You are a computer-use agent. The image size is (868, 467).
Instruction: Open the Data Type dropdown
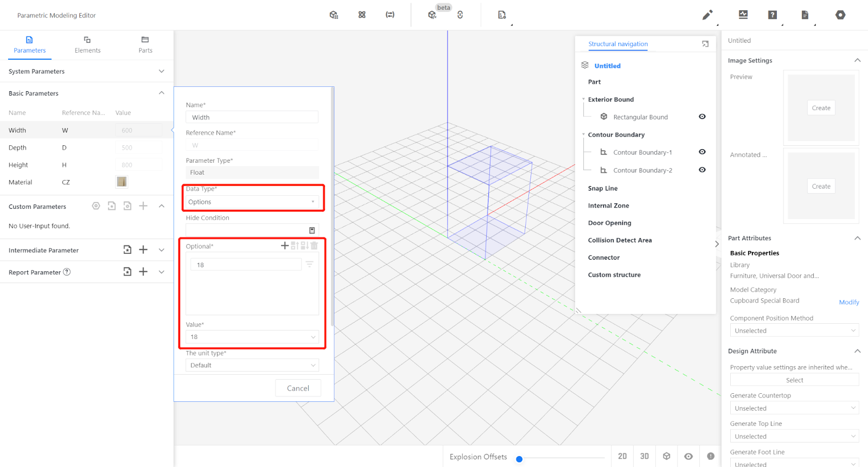(x=252, y=202)
